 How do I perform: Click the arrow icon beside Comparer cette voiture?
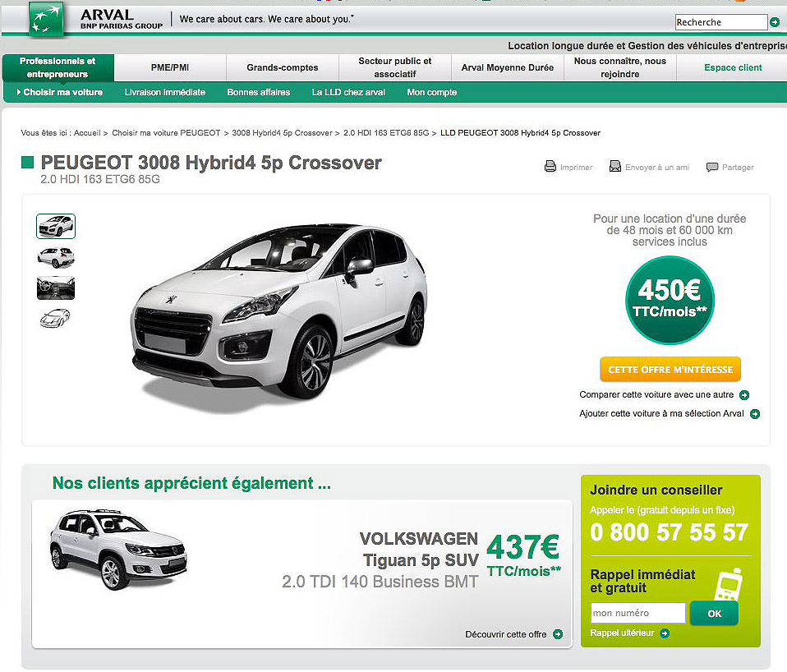(x=744, y=395)
